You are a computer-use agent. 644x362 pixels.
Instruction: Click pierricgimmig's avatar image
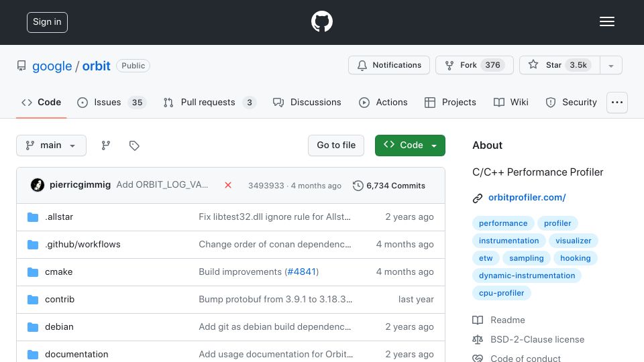click(x=38, y=185)
